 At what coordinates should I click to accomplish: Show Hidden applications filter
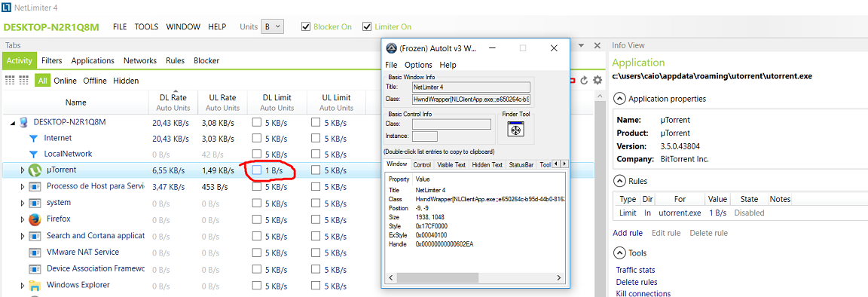tap(126, 81)
